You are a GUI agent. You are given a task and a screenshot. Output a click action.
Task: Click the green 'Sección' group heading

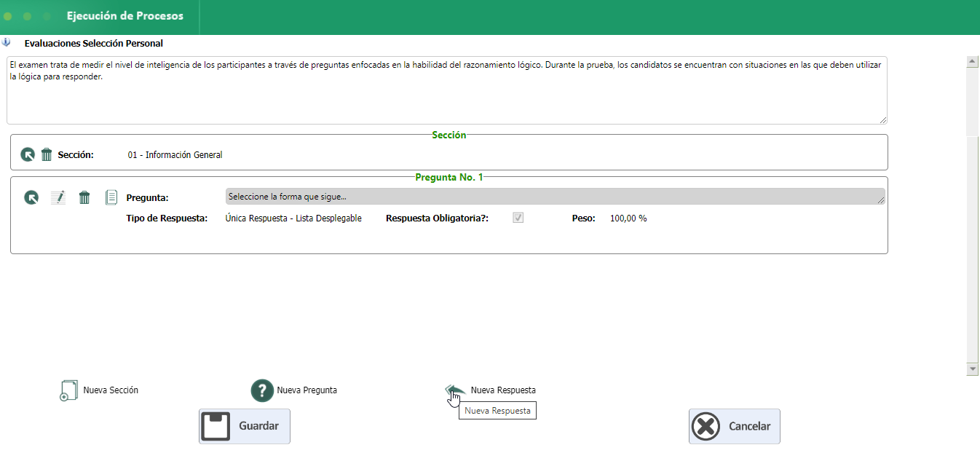click(449, 135)
